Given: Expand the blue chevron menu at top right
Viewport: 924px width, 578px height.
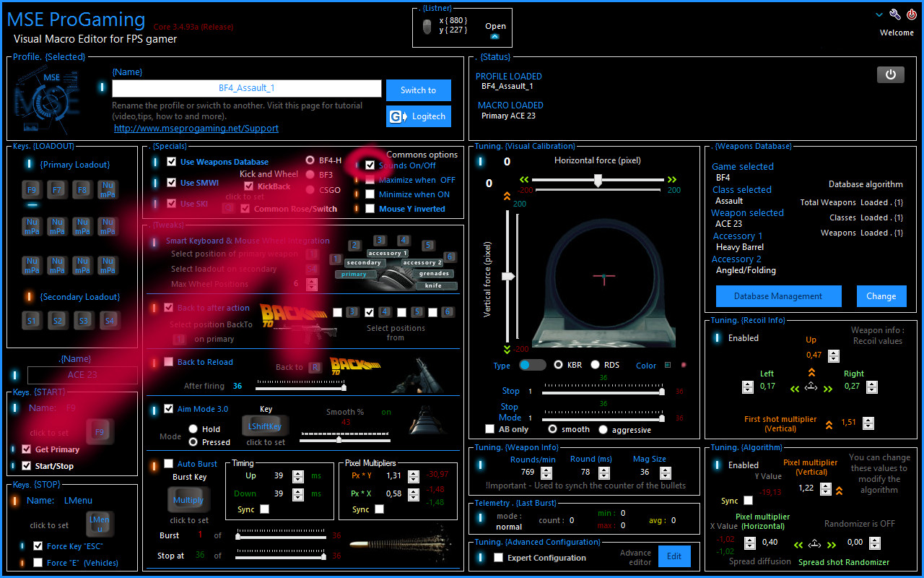Looking at the screenshot, I should point(879,14).
